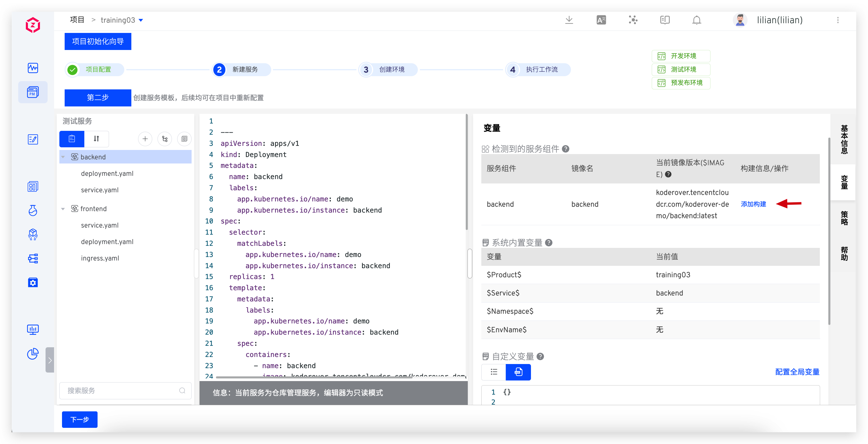The image size is (868, 444).
Task: Click the 开发环境 environment tag
Action: (681, 56)
